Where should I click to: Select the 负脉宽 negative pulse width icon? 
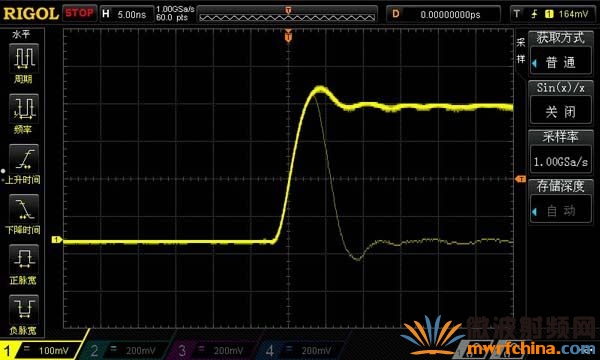coord(24,310)
